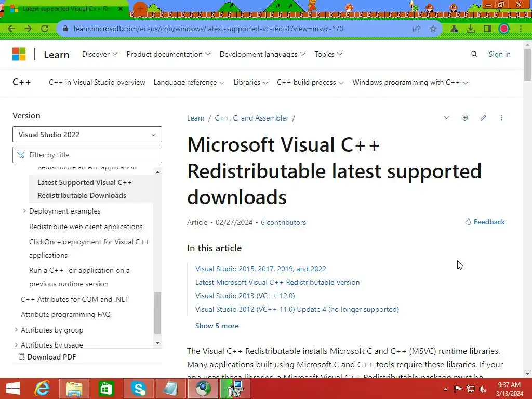
Task: Select Run a C++ -clr application item
Action: (x=79, y=277)
